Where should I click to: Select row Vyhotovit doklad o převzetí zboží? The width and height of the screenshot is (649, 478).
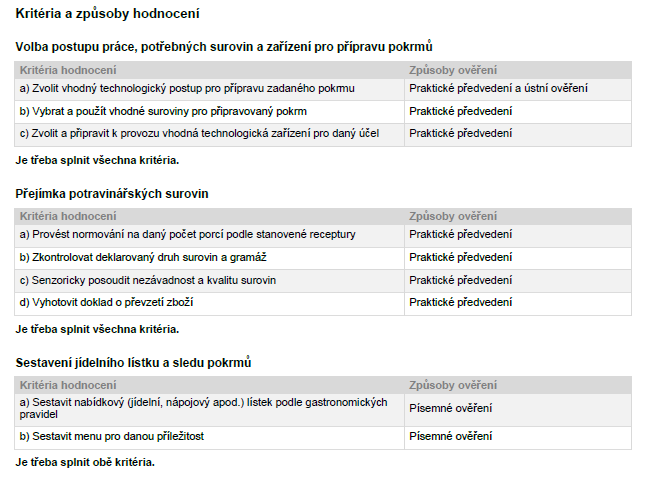(x=323, y=303)
